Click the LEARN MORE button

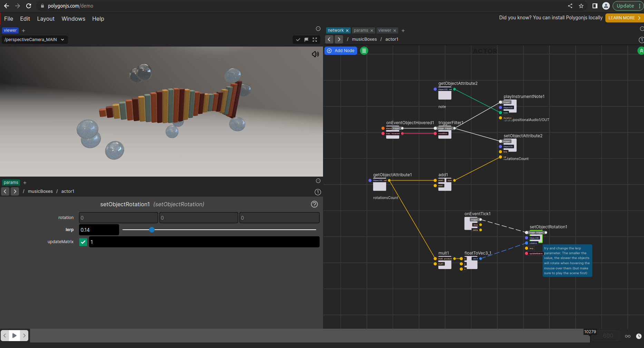click(624, 18)
